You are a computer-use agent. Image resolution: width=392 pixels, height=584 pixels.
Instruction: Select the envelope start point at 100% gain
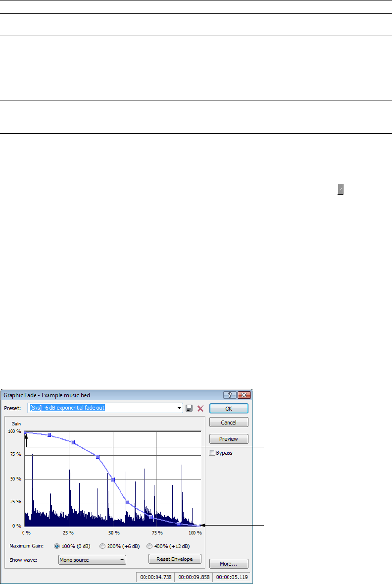pyautogui.click(x=25, y=432)
